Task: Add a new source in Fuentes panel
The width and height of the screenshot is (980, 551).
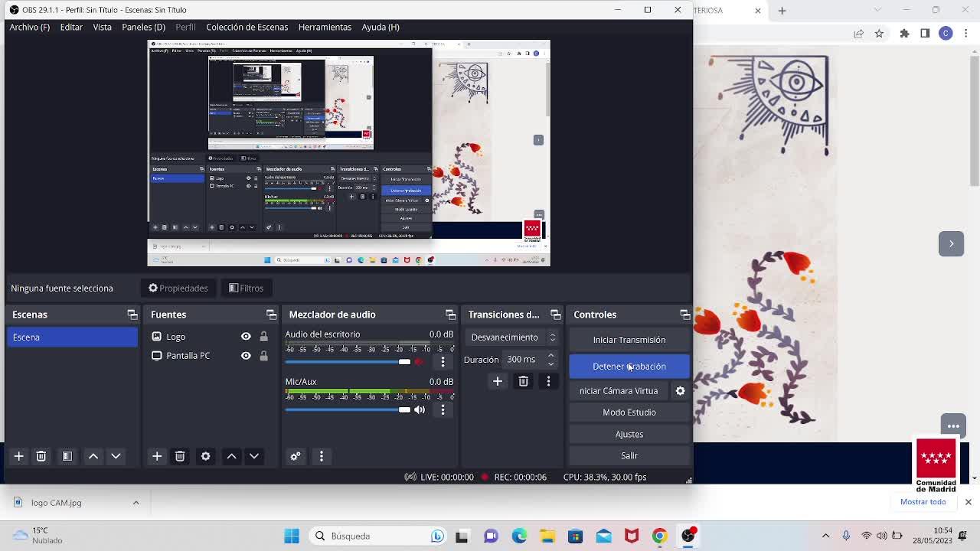Action: point(157,456)
